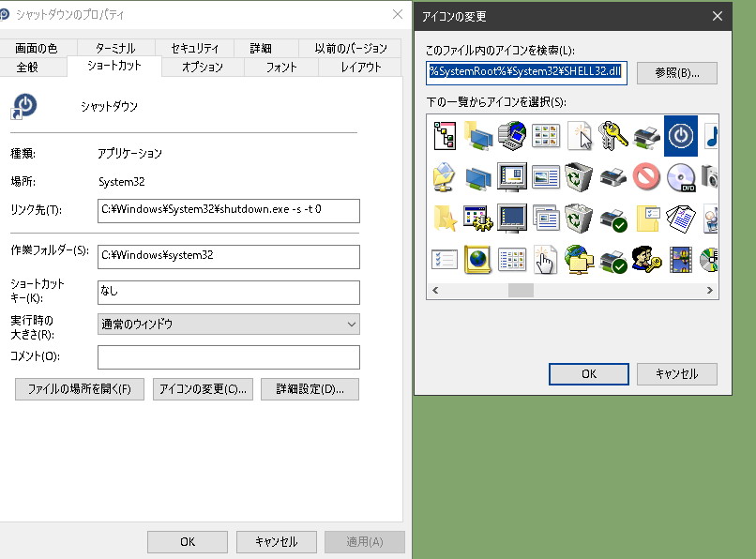This screenshot has height=559, width=756.
Task: Select the DVD disc icon
Action: click(x=680, y=178)
